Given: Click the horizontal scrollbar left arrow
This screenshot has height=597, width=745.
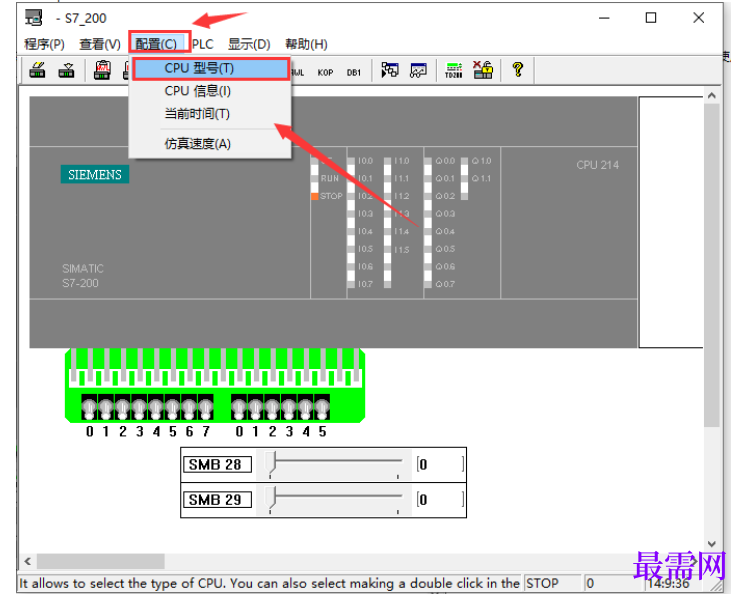Looking at the screenshot, I should coord(28,561).
